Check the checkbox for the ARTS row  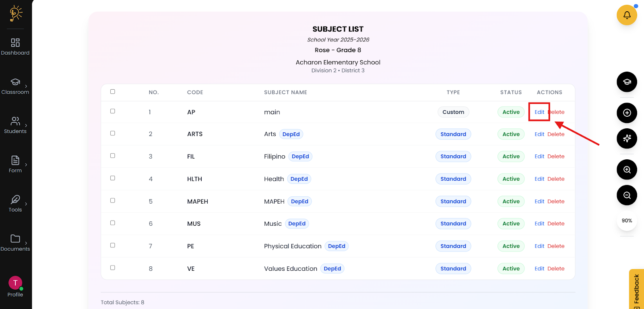tap(113, 133)
